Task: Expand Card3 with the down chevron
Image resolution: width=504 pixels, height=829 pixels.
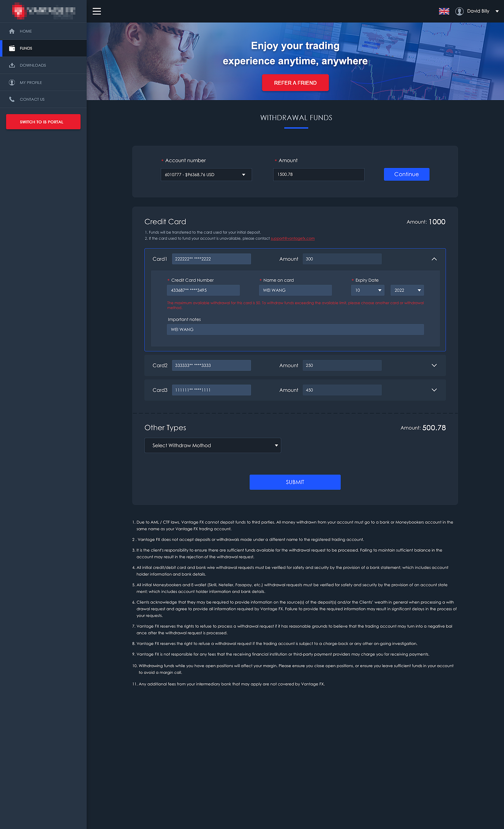Action: [x=434, y=390]
